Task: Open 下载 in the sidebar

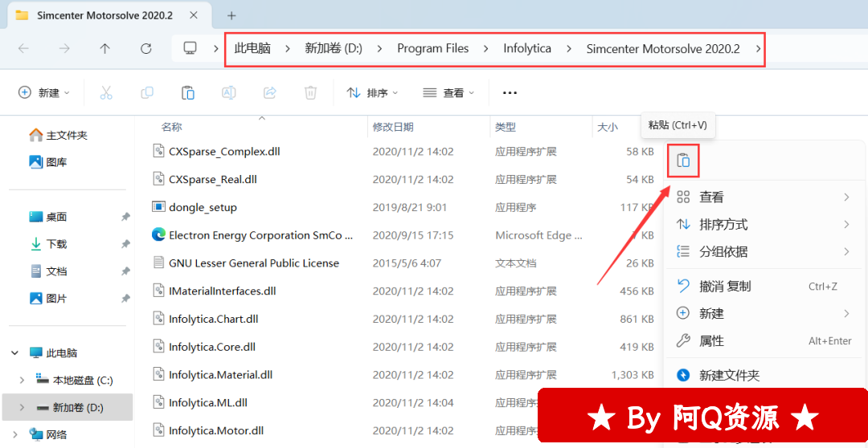Action: (47, 244)
